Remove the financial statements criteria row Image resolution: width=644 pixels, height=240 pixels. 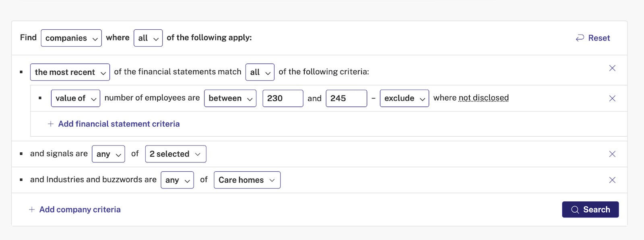[612, 68]
